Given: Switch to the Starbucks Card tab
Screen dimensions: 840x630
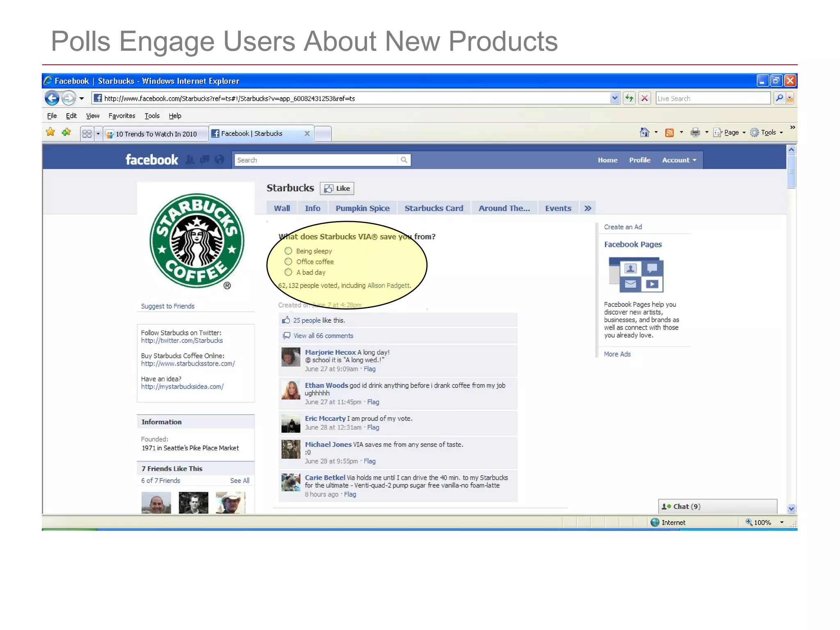Looking at the screenshot, I should pyautogui.click(x=434, y=208).
